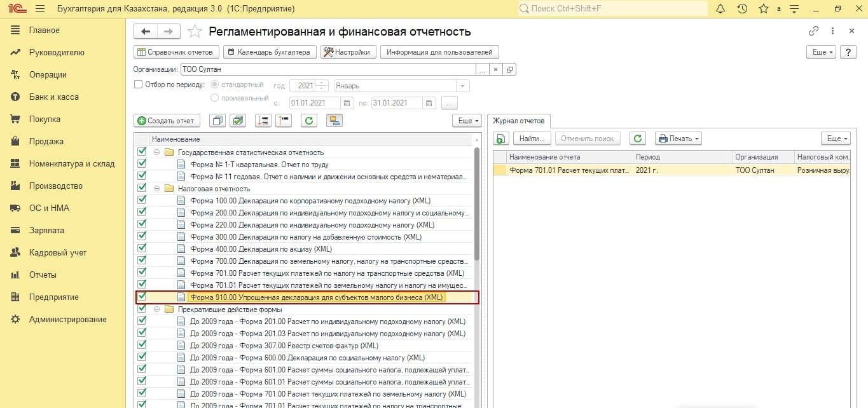Uncheck Форма 910.00 Упрощенная декларация checkbox
Image resolution: width=868 pixels, height=408 pixels.
pos(142,297)
